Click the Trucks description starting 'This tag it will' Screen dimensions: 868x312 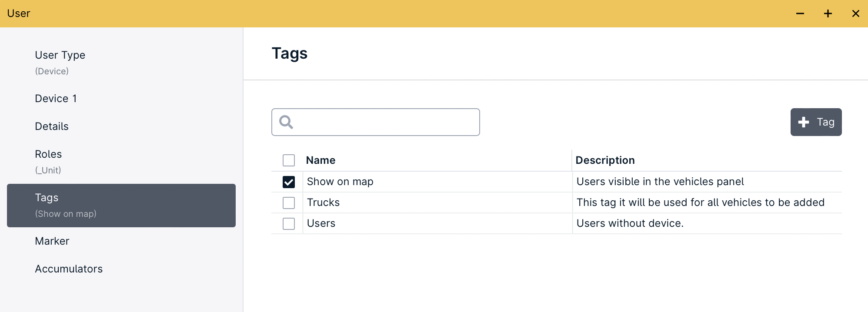tap(701, 202)
